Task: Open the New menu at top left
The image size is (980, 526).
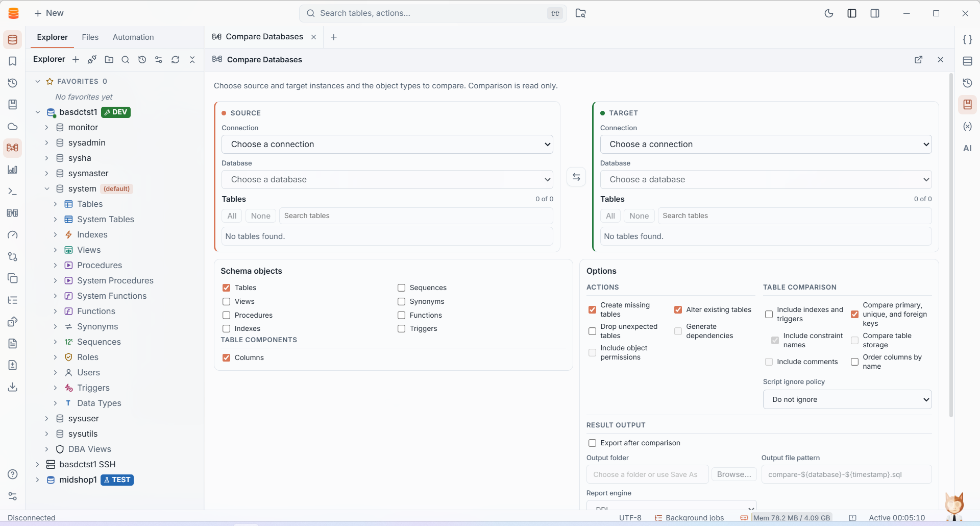Action: (x=49, y=13)
